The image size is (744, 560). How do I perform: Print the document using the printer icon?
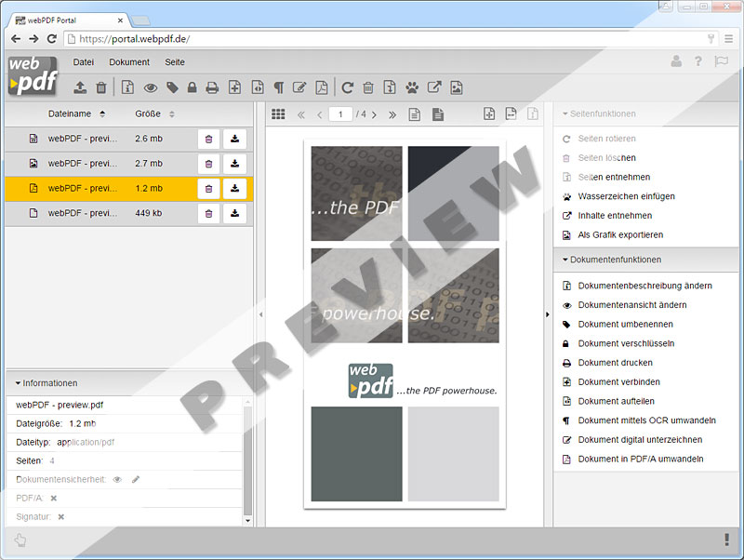(x=211, y=87)
